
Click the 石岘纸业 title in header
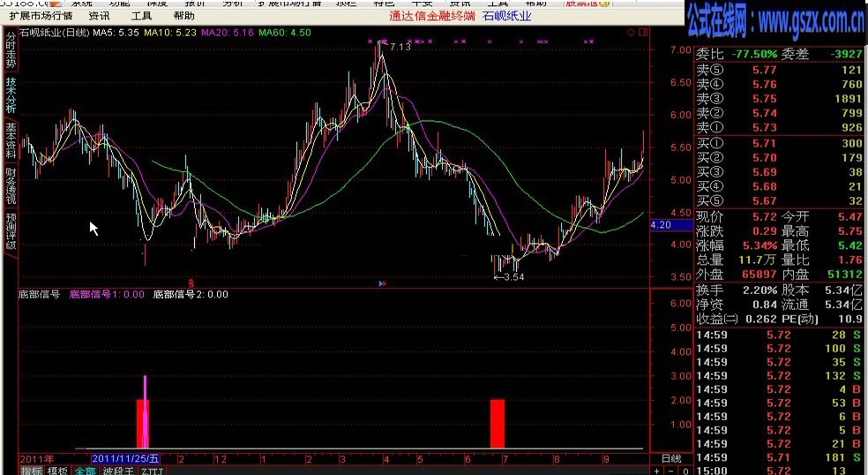click(x=507, y=16)
